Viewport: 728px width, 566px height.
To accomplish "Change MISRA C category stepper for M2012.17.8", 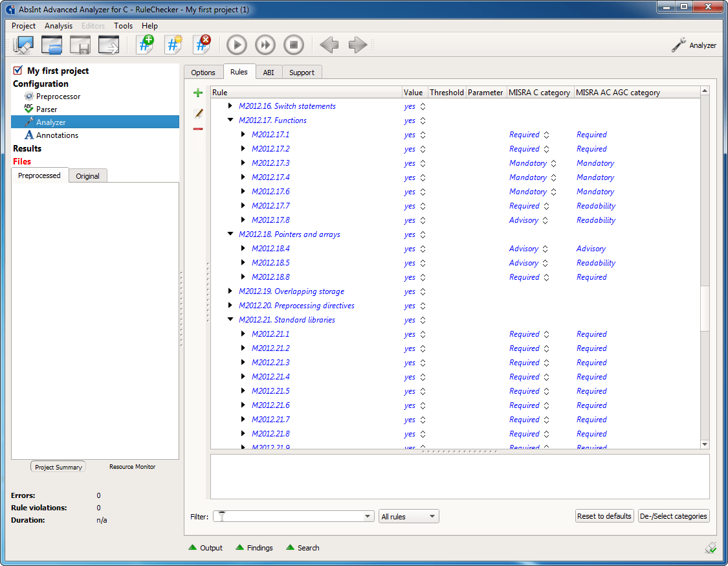I will [x=545, y=220].
